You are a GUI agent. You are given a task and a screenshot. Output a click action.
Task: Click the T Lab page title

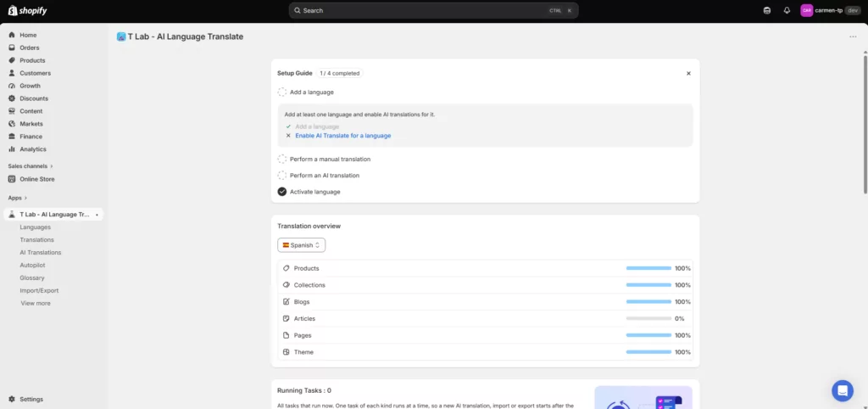click(186, 36)
